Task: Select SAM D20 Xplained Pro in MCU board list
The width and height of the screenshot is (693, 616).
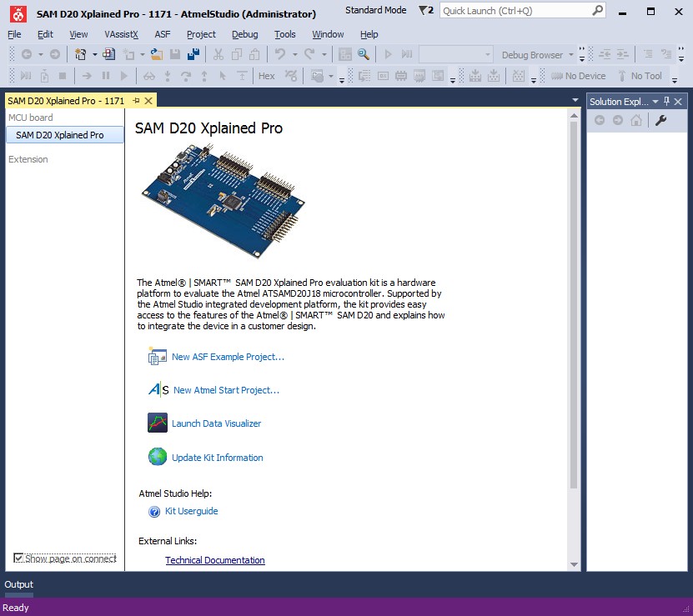Action: pyautogui.click(x=64, y=135)
